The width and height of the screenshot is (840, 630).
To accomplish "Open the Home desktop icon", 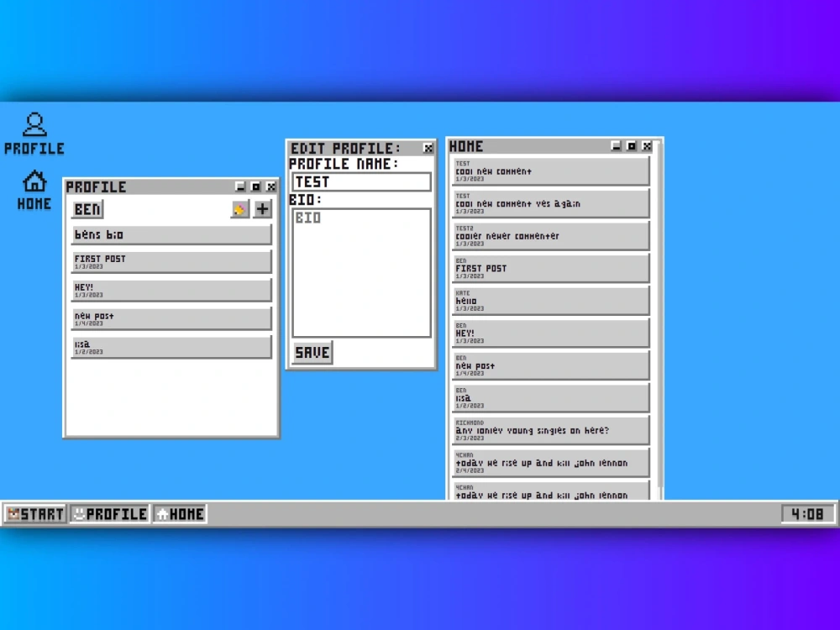I will 34,191.
